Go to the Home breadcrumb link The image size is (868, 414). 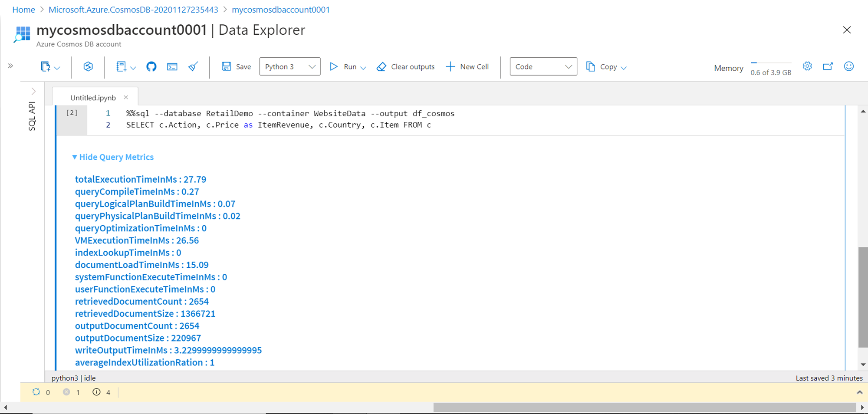pyautogui.click(x=23, y=10)
